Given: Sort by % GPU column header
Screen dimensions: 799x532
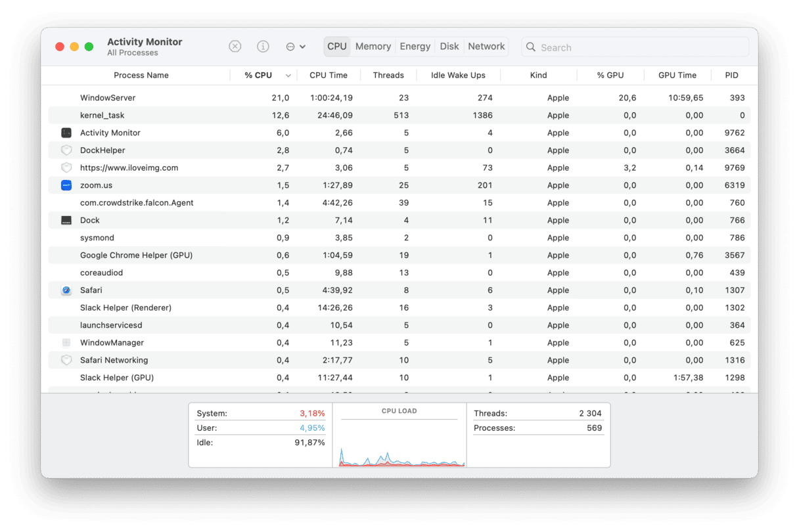Looking at the screenshot, I should 610,76.
